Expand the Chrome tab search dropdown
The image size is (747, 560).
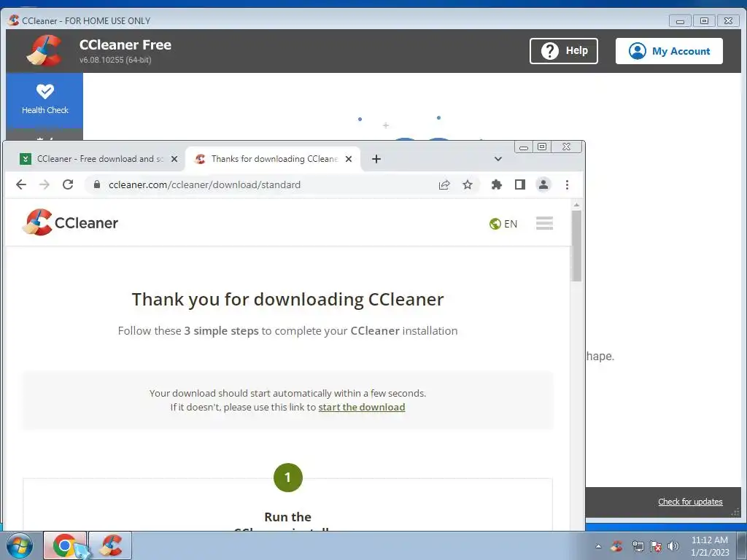(x=498, y=159)
